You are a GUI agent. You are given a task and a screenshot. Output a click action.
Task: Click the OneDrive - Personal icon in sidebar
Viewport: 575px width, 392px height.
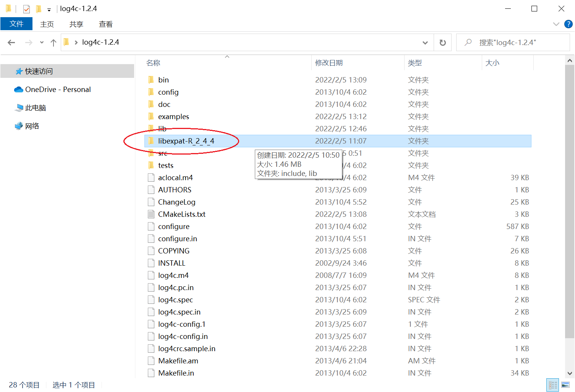pos(18,89)
